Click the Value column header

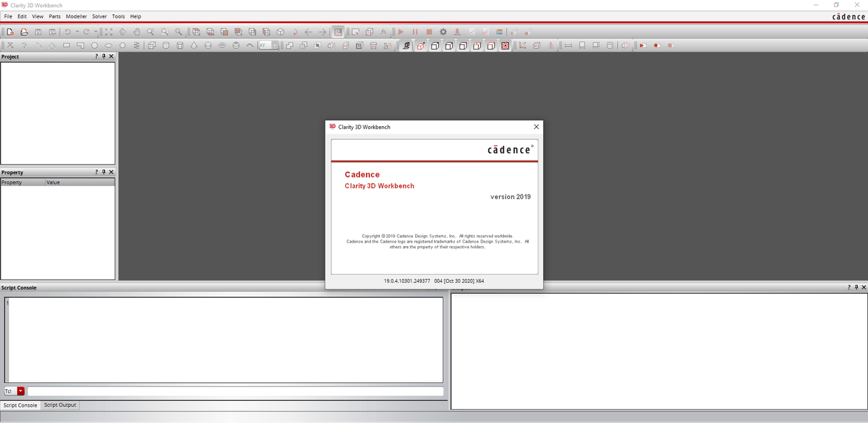(x=79, y=182)
